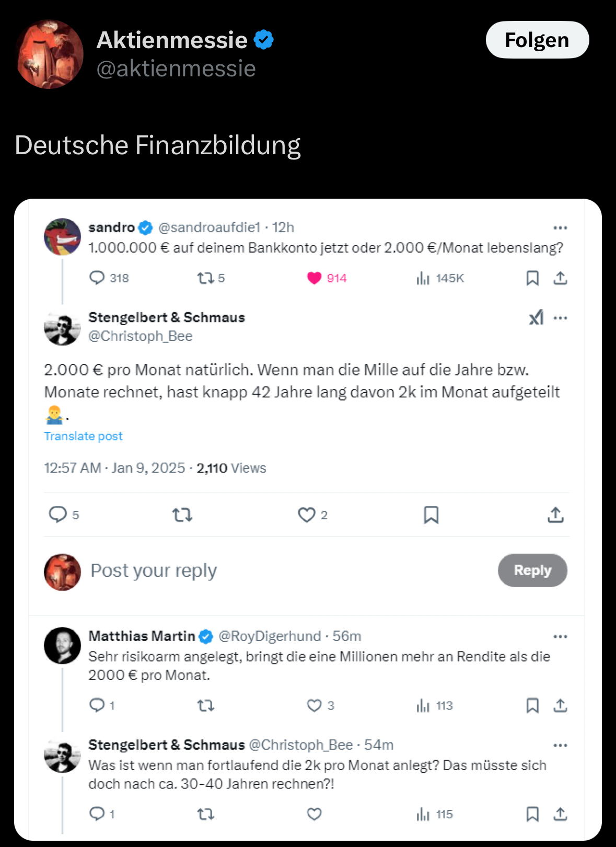Bookmark the main post dated Jan 9, 2025

coord(431,515)
